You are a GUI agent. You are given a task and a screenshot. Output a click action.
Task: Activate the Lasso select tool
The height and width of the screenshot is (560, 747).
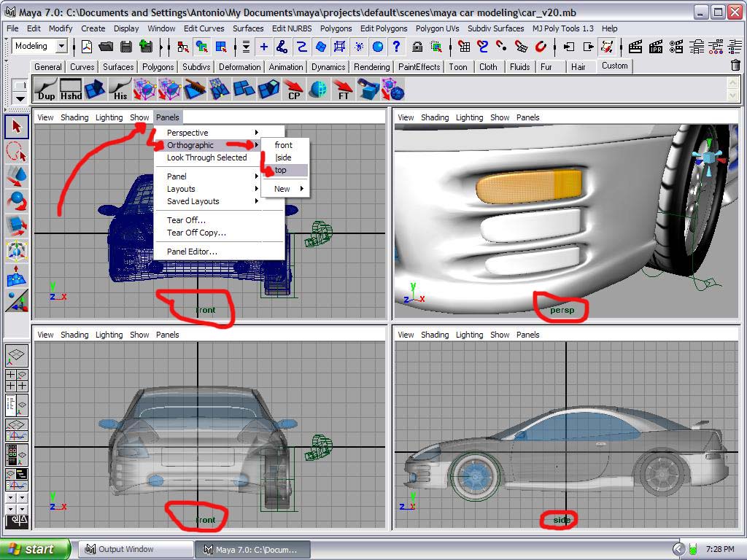click(17, 152)
